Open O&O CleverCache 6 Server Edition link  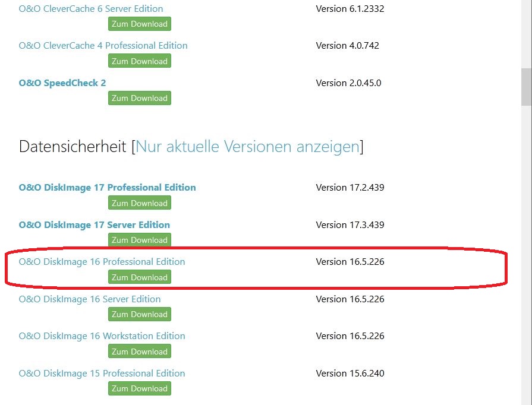click(x=91, y=9)
